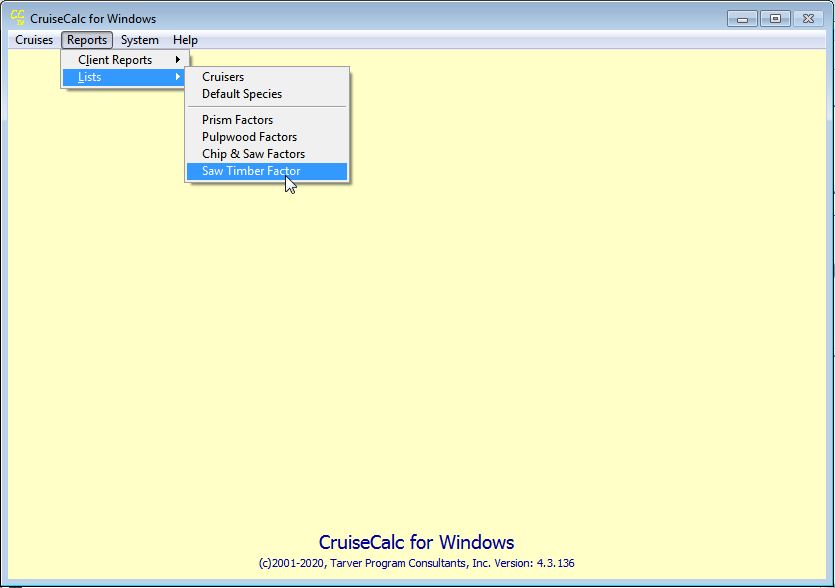Click the large 'CruiseCalc for Windows' heading
835x588 pixels.
click(416, 542)
